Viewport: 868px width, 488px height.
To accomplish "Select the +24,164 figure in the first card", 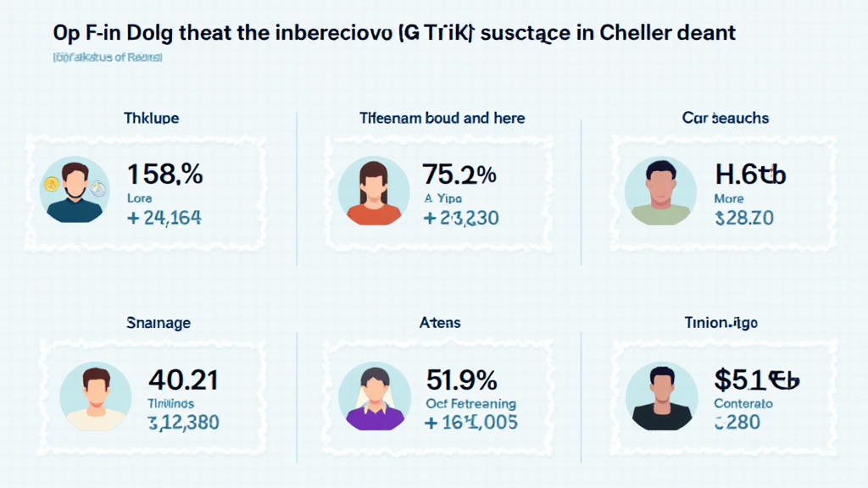I will [x=163, y=219].
